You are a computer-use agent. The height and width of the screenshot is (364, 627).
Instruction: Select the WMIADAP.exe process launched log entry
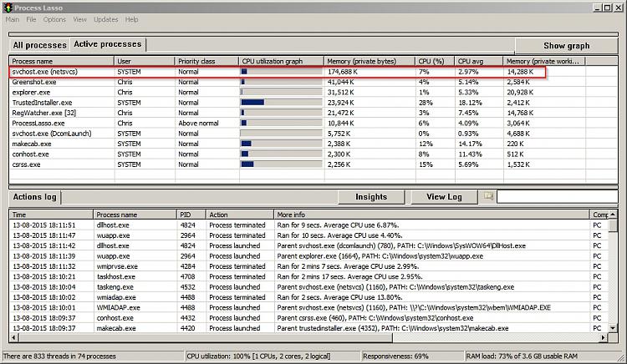click(x=308, y=308)
